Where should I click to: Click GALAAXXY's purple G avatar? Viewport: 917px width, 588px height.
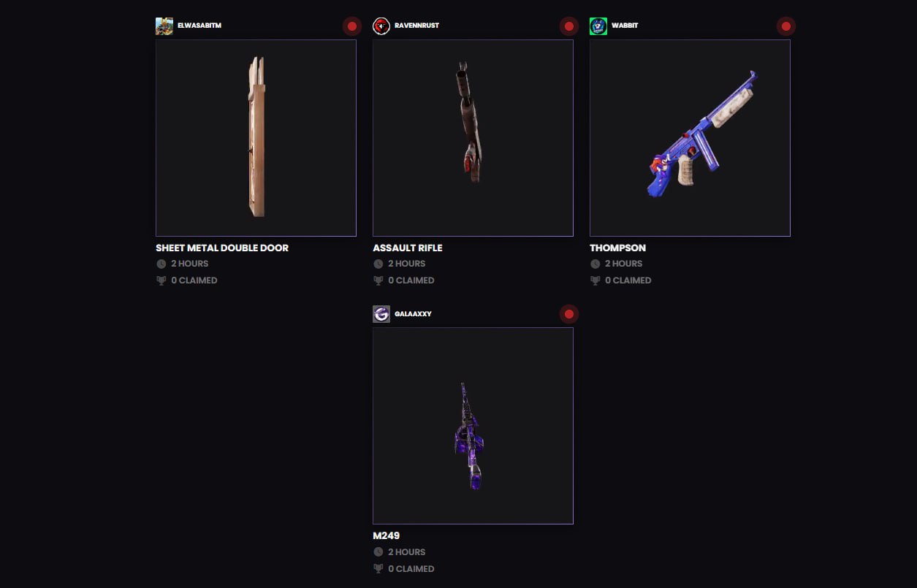click(381, 314)
